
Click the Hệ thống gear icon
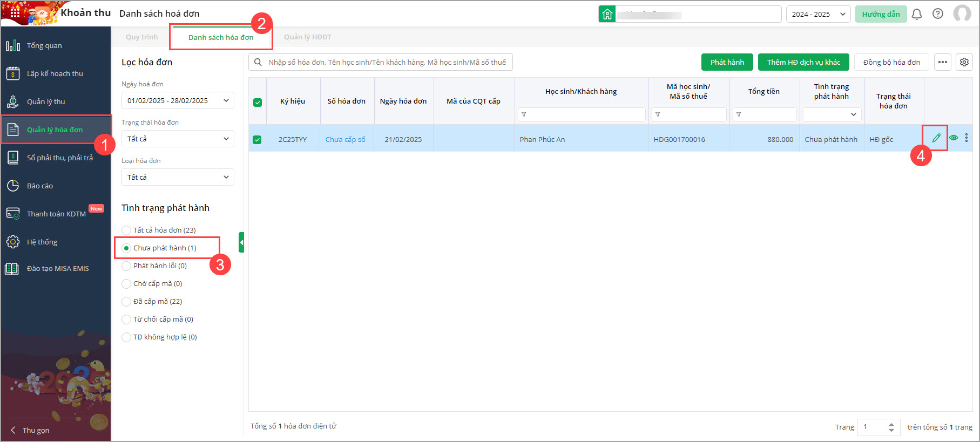tap(13, 242)
